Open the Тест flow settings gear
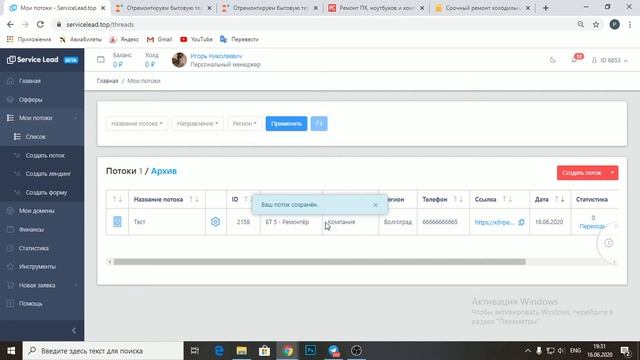Screen dimensions: 640x360 216,222
